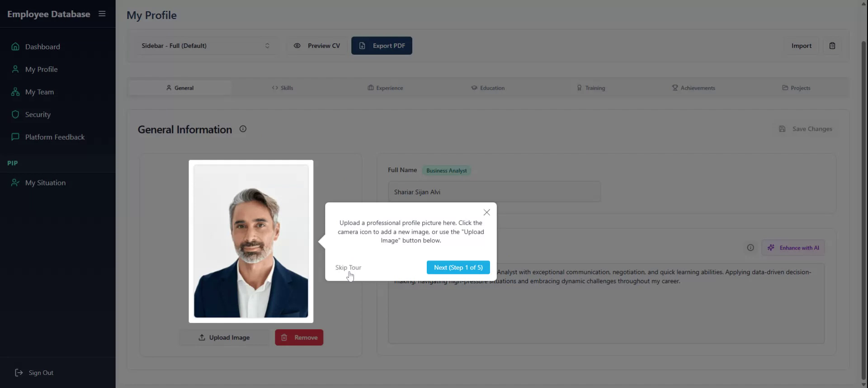
Task: Switch to the Experience tab
Action: coord(385,88)
